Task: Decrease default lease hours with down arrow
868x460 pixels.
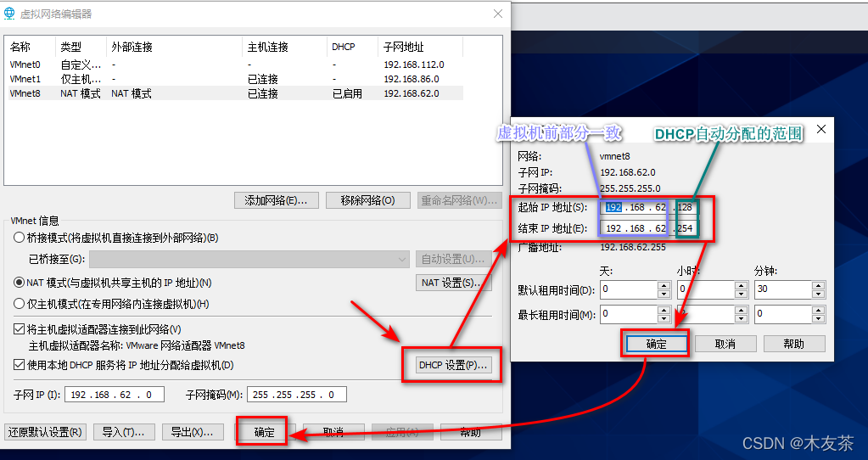Action: coord(742,294)
